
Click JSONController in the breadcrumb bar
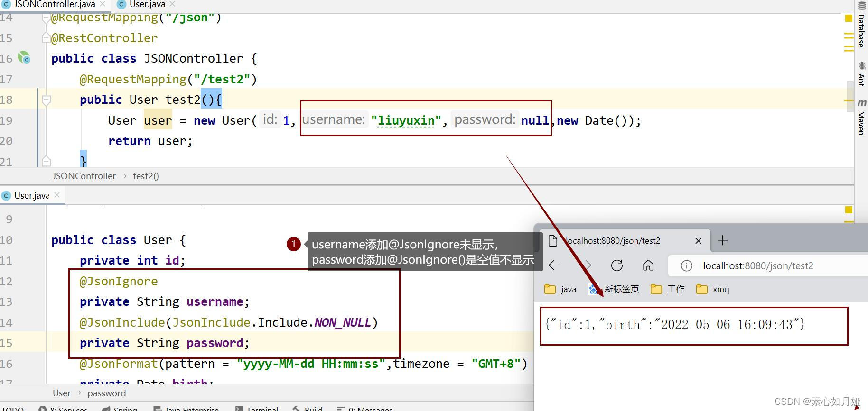84,176
